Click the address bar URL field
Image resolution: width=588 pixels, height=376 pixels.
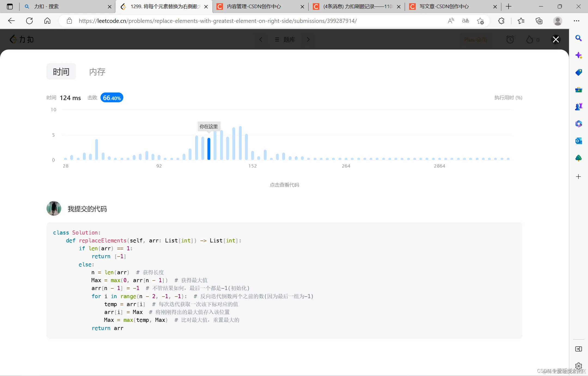click(x=218, y=21)
